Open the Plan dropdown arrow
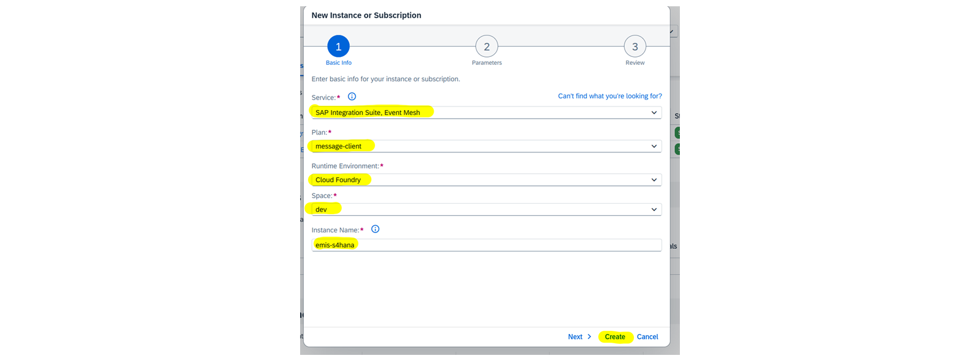Viewport: 980px width, 361px height. click(x=654, y=146)
